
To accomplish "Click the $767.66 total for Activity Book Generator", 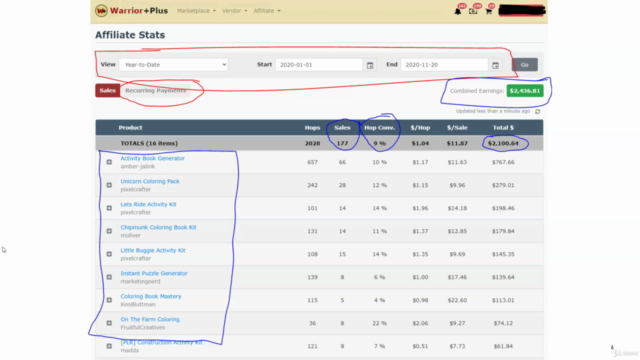I will click(503, 162).
